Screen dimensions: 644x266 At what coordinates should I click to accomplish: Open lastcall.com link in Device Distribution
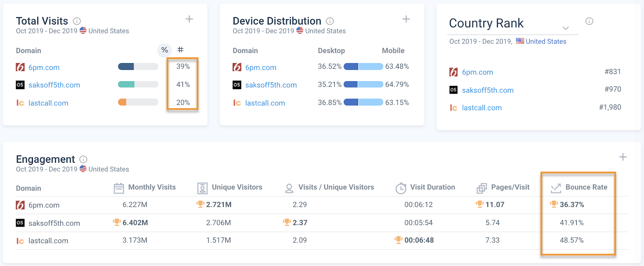pyautogui.click(x=265, y=103)
